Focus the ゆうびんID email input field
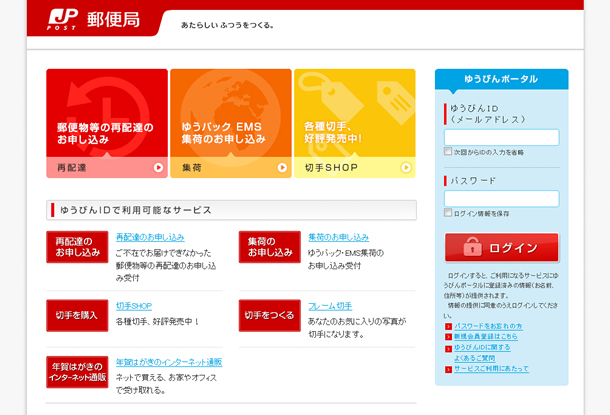Screen dimensions: 610x415 (x=501, y=137)
